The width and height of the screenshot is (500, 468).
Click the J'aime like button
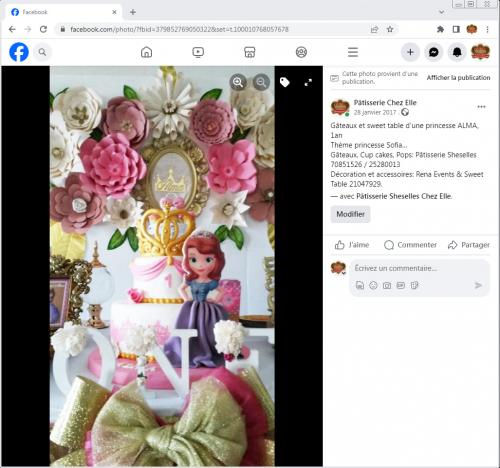click(x=352, y=245)
